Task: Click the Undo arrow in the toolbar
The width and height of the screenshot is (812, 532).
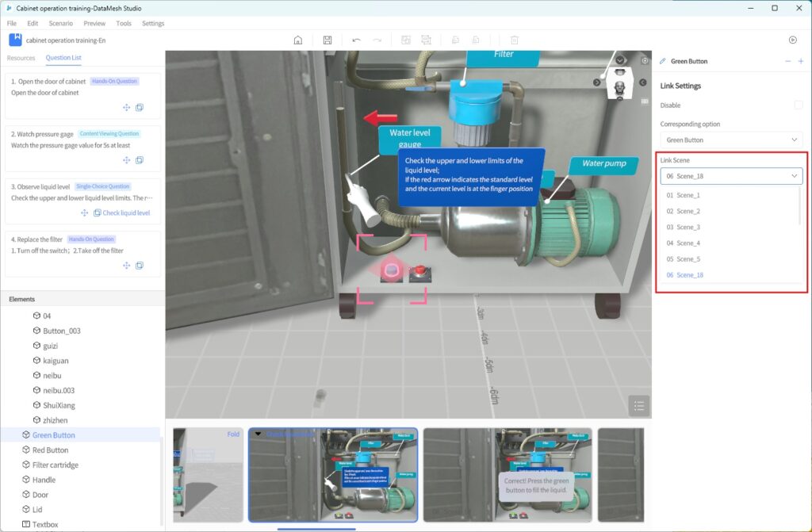Action: 356,40
